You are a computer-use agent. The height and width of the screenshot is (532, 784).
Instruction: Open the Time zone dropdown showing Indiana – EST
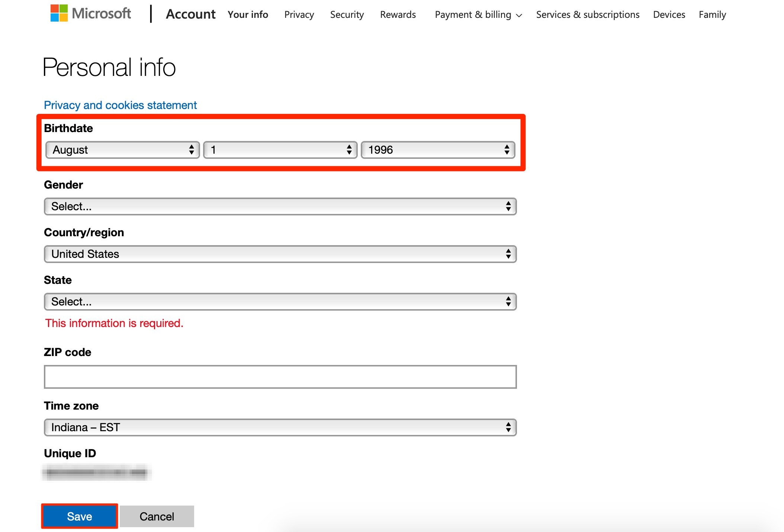pos(280,427)
